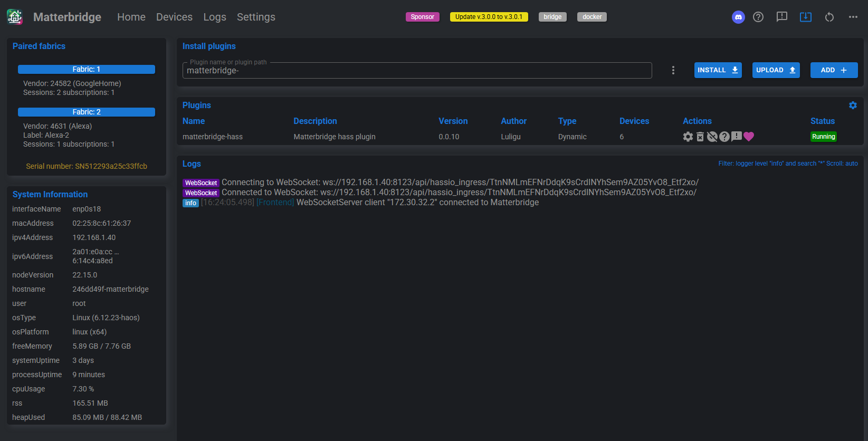Open the plugin name suggestions menu

tap(673, 70)
